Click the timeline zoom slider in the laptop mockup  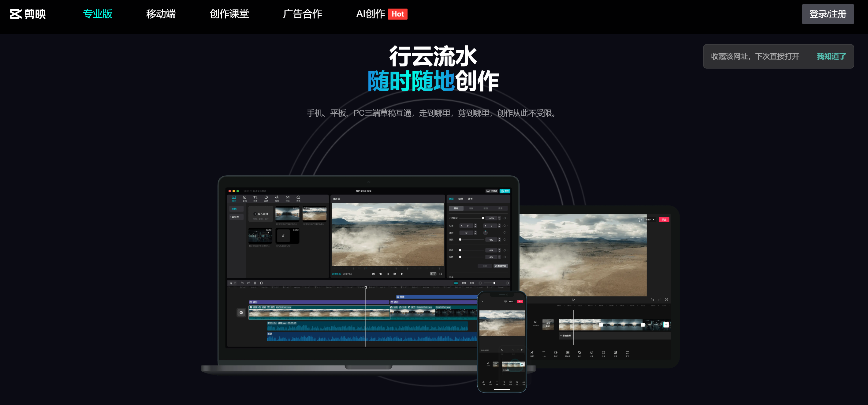pos(494,283)
